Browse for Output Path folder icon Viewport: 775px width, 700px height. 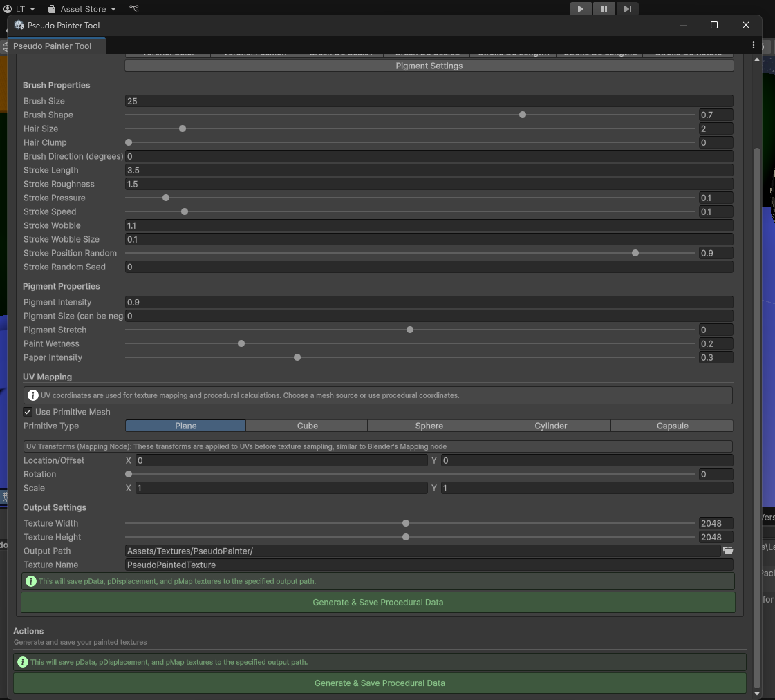pyautogui.click(x=728, y=551)
